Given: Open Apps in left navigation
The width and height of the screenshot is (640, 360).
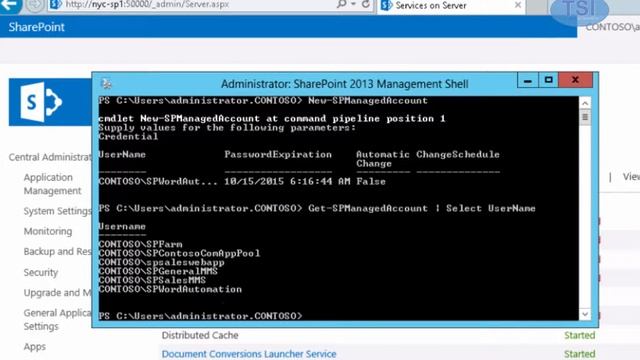Looking at the screenshot, I should pos(35,347).
